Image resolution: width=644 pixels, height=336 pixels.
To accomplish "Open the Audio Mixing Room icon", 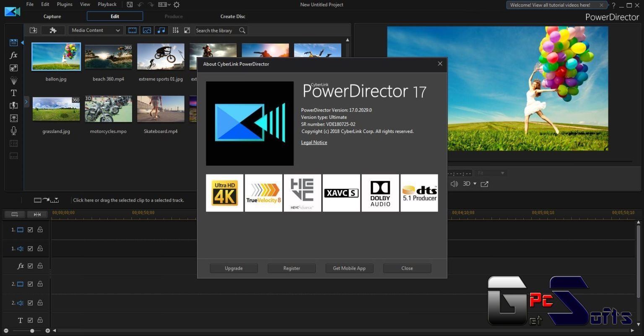I will point(13,118).
